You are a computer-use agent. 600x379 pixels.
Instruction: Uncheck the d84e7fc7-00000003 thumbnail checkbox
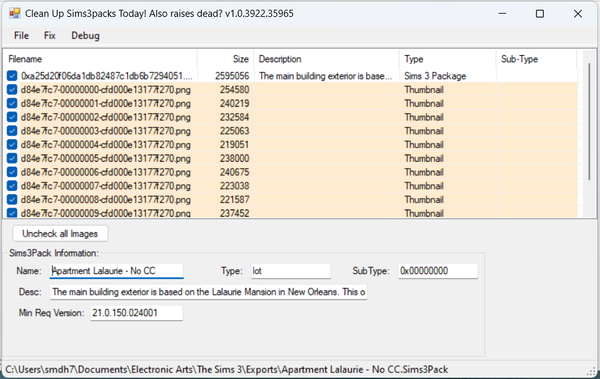[12, 131]
